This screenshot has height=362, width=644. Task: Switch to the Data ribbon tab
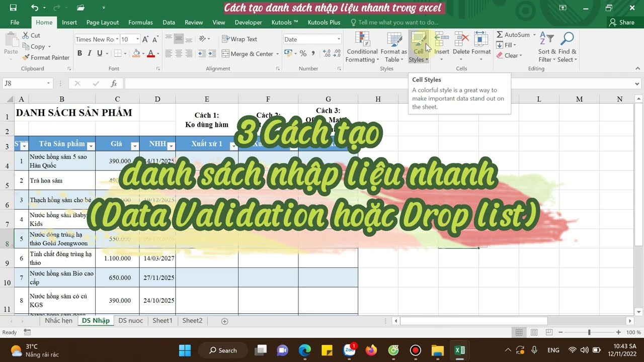[169, 22]
